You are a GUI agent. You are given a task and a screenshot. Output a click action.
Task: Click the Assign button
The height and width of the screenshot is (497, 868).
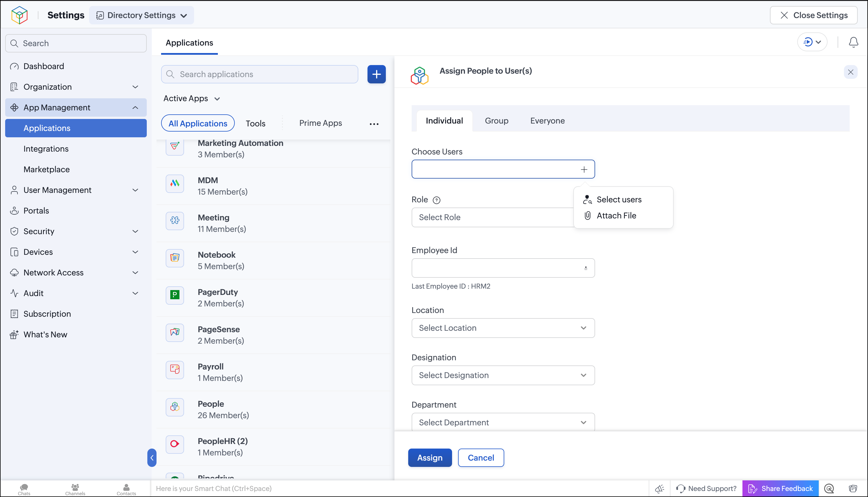click(x=430, y=458)
